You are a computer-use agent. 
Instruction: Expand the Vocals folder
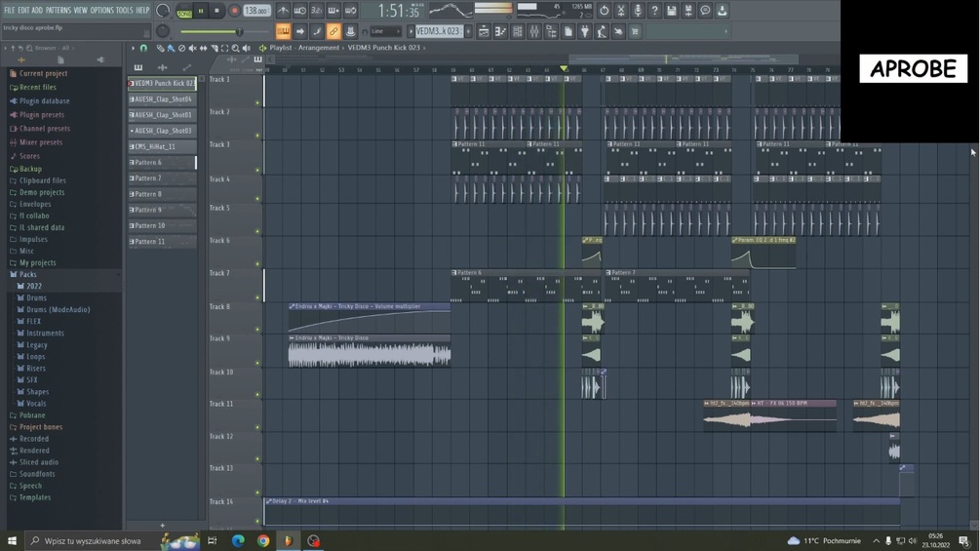point(36,404)
